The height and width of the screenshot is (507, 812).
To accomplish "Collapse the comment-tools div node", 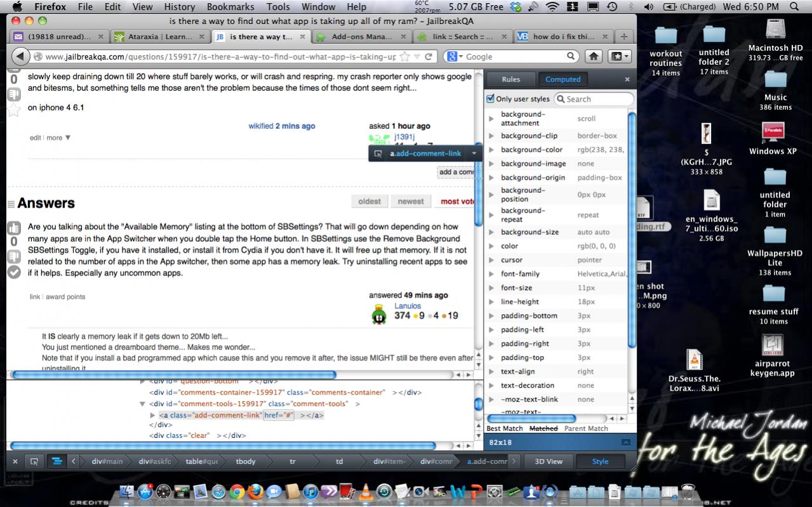I will 142,404.
